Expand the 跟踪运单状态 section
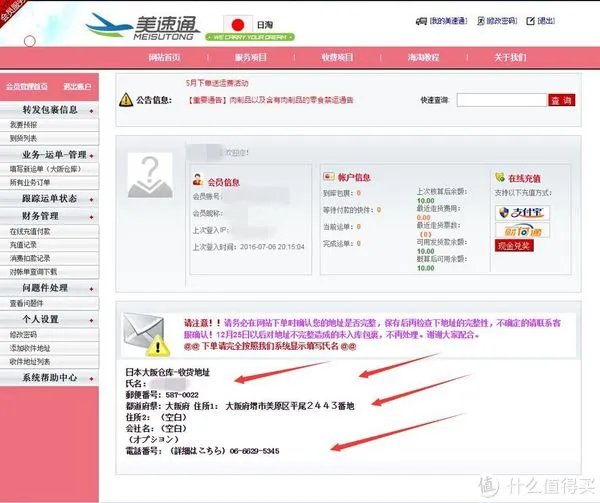This screenshot has width=600, height=503. (49, 199)
